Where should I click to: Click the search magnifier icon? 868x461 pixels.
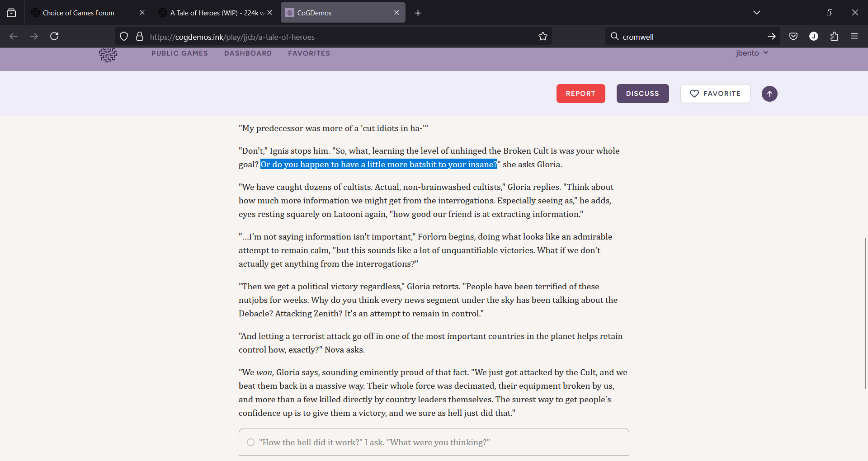[614, 37]
